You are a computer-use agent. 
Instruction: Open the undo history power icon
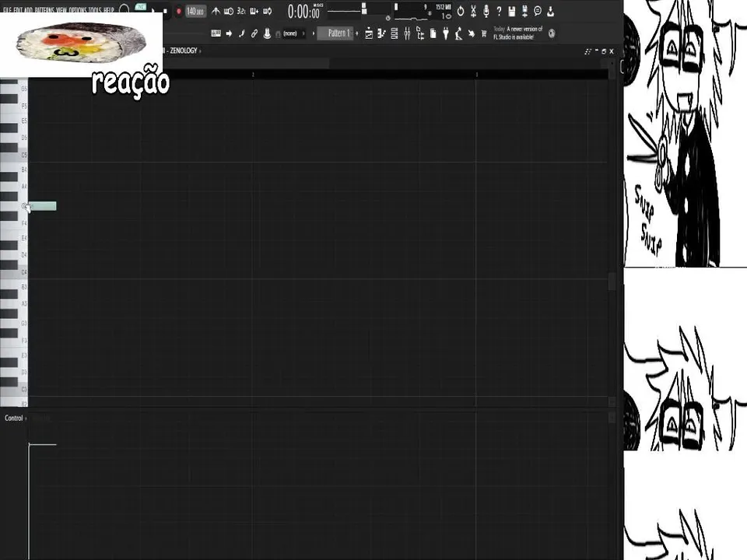click(460, 11)
